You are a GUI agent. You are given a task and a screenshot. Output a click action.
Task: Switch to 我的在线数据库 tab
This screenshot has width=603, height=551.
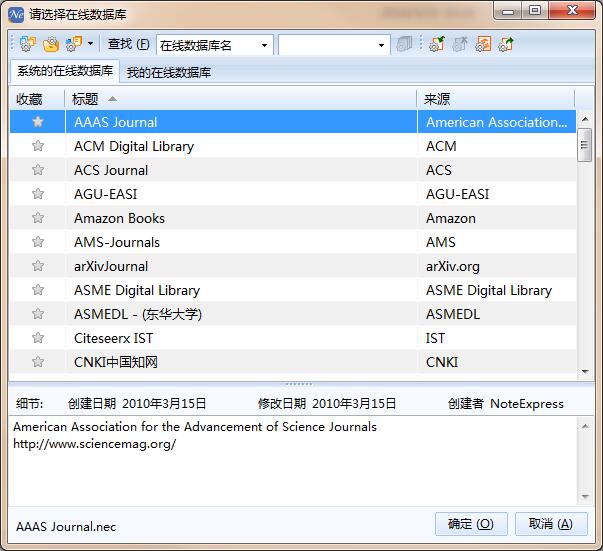pyautogui.click(x=169, y=72)
